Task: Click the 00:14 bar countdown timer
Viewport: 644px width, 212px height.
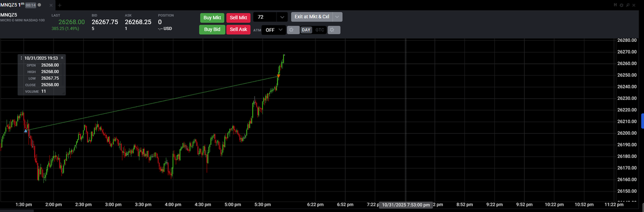Action: click(31, 5)
